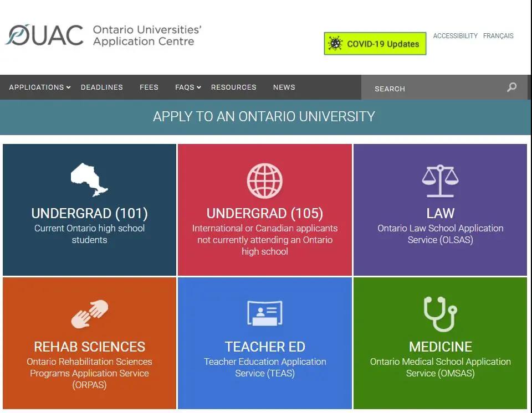This screenshot has width=532, height=413.
Task: Click the virus icon in COVID-19 button
Action: (335, 43)
